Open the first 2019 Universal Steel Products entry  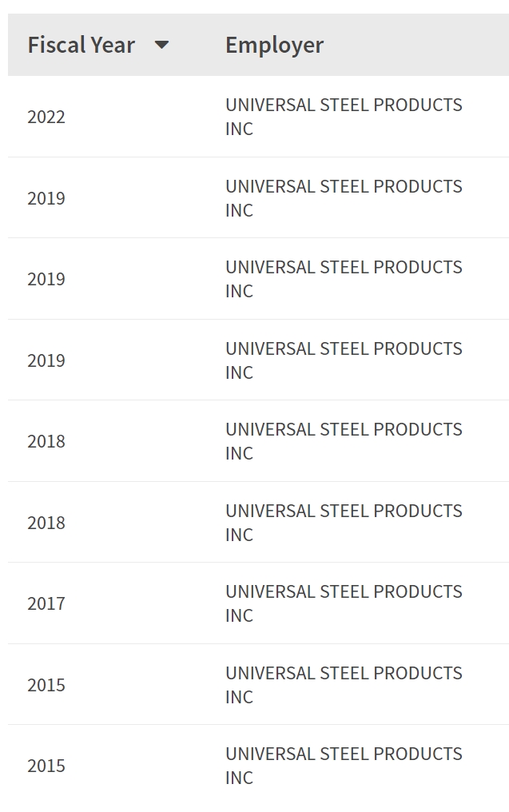tap(344, 198)
